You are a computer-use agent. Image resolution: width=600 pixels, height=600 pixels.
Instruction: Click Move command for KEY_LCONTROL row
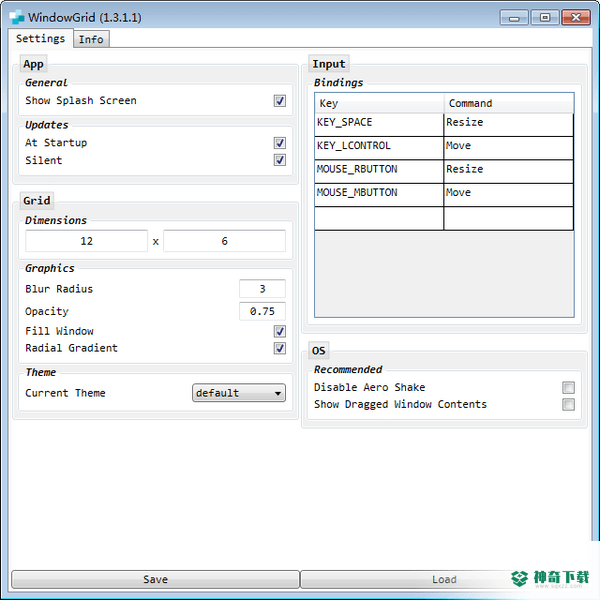tap(509, 148)
